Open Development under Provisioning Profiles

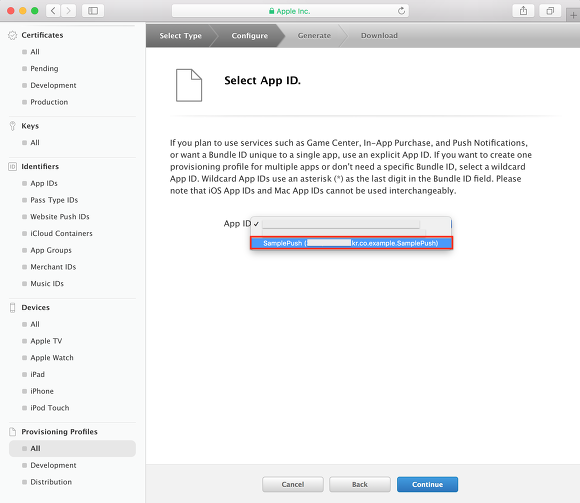click(x=53, y=465)
